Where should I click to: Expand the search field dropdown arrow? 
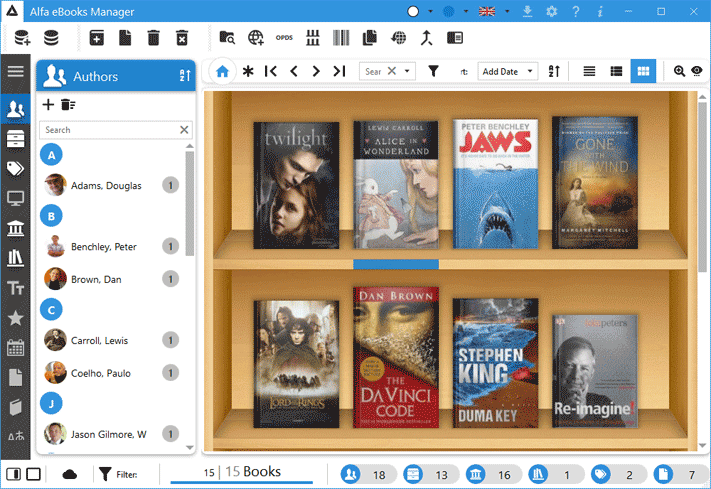[407, 71]
